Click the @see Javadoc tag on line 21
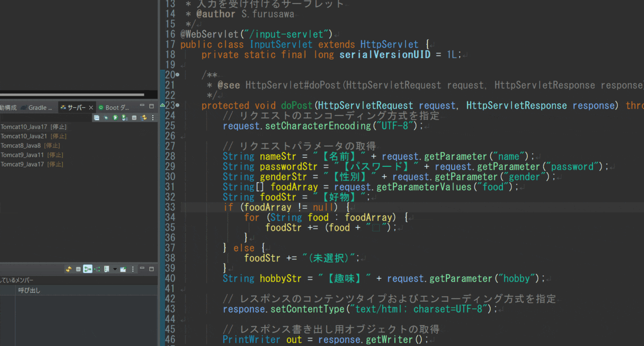 (x=228, y=85)
